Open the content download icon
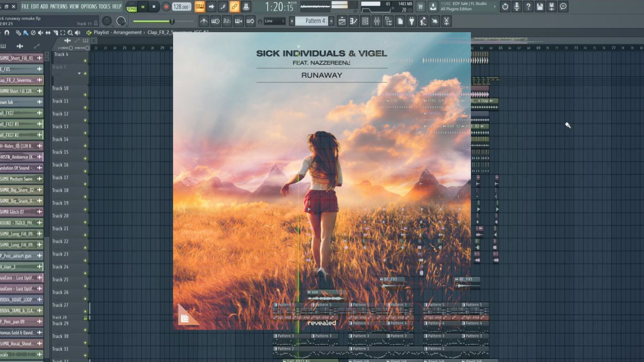This screenshot has width=644, height=362. [x=433, y=6]
